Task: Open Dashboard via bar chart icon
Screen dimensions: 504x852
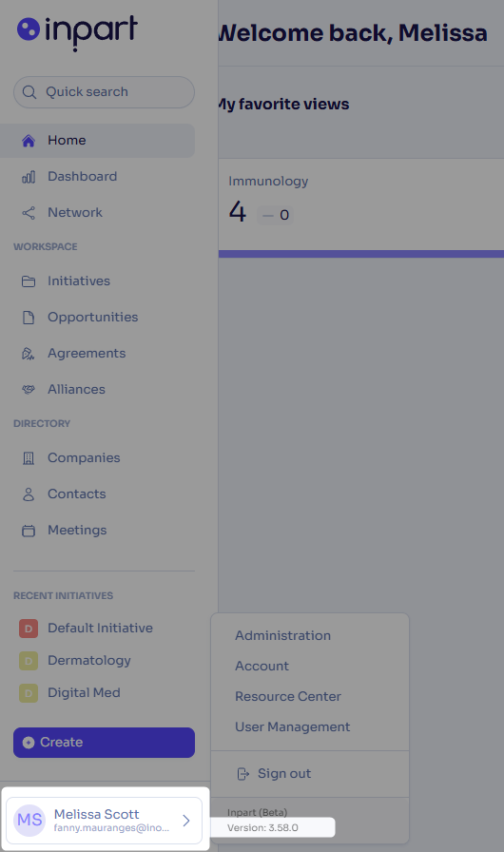Action: pyautogui.click(x=29, y=177)
